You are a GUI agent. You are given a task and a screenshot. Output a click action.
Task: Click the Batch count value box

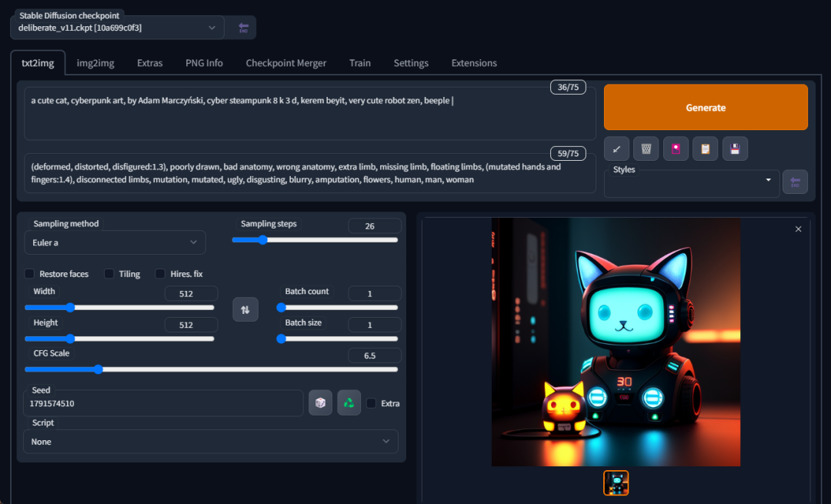click(x=374, y=293)
